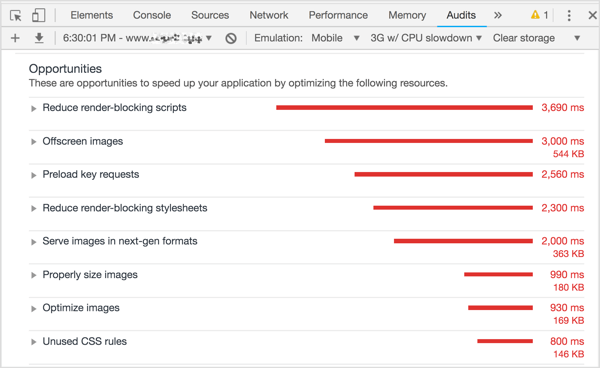Open the Mobile emulation dropdown
600x368 pixels.
335,38
